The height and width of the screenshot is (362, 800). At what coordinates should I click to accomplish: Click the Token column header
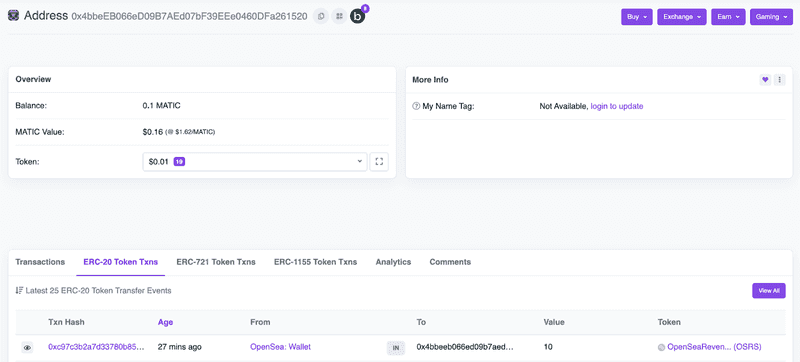pyautogui.click(x=669, y=322)
